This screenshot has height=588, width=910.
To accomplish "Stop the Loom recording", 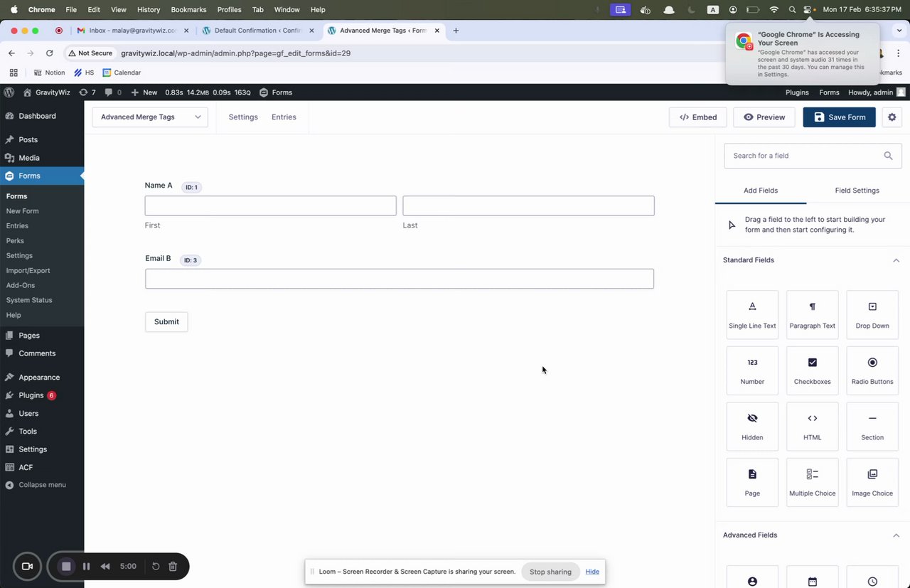I will [66, 567].
